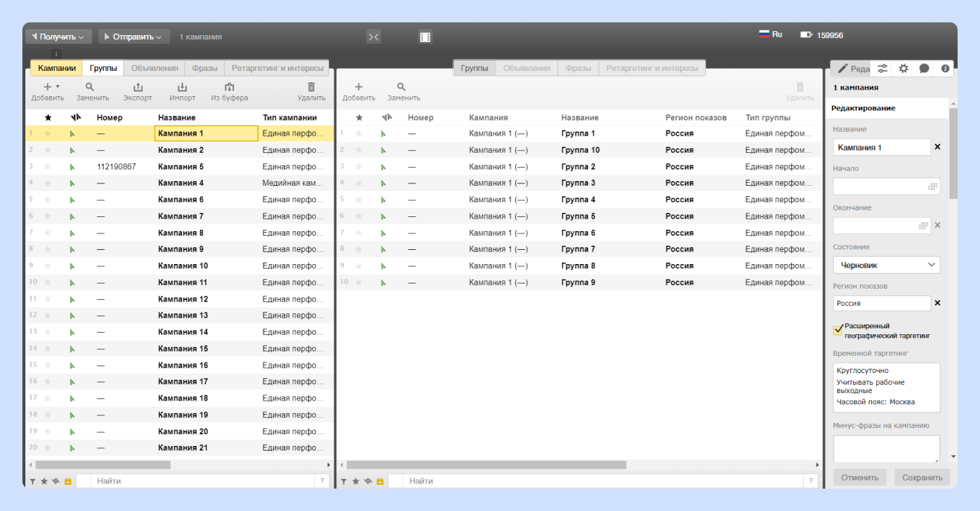Toggle Расширенный географический таргетинг checkbox
Viewport: 980px width, 511px height.
click(x=838, y=330)
